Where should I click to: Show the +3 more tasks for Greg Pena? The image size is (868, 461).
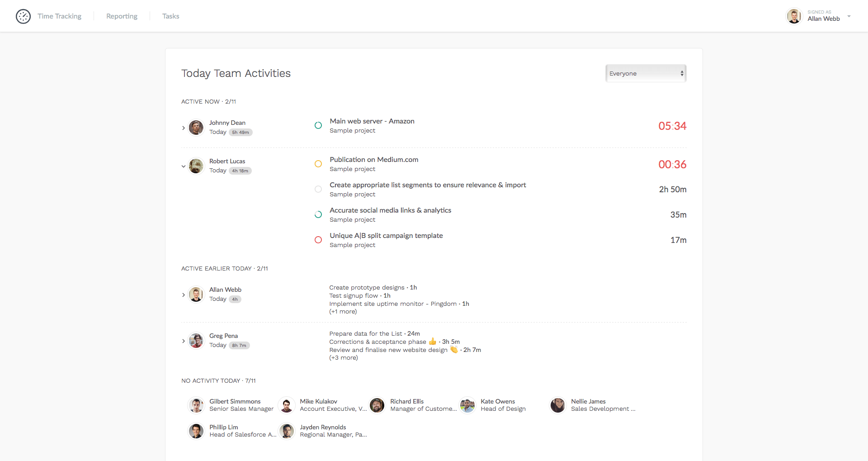(x=344, y=358)
